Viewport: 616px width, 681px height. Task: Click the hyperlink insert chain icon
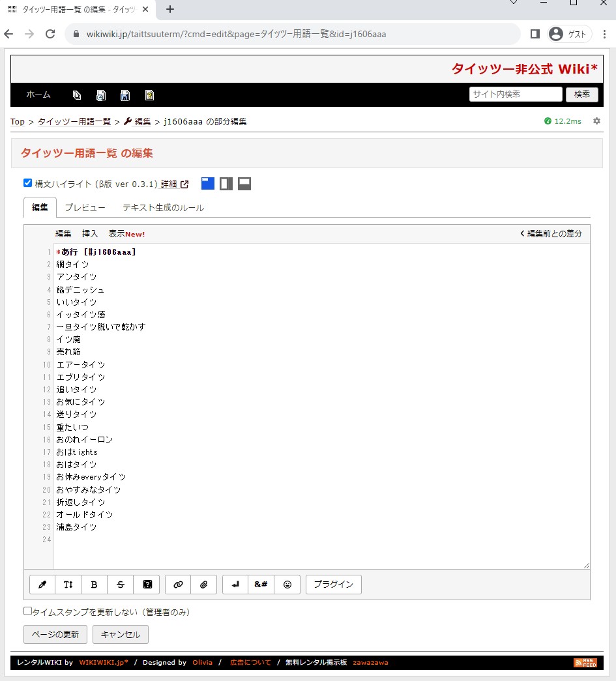point(178,585)
